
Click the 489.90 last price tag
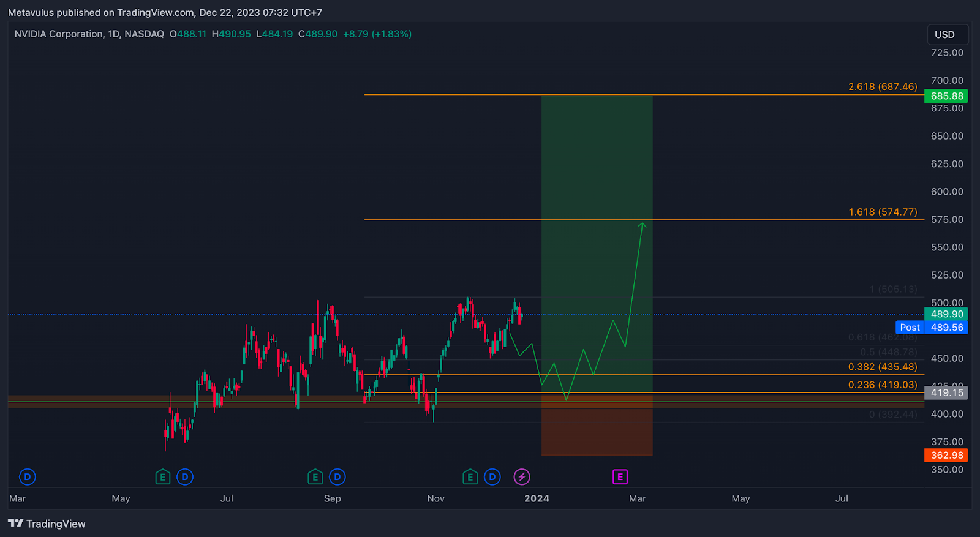click(x=946, y=314)
